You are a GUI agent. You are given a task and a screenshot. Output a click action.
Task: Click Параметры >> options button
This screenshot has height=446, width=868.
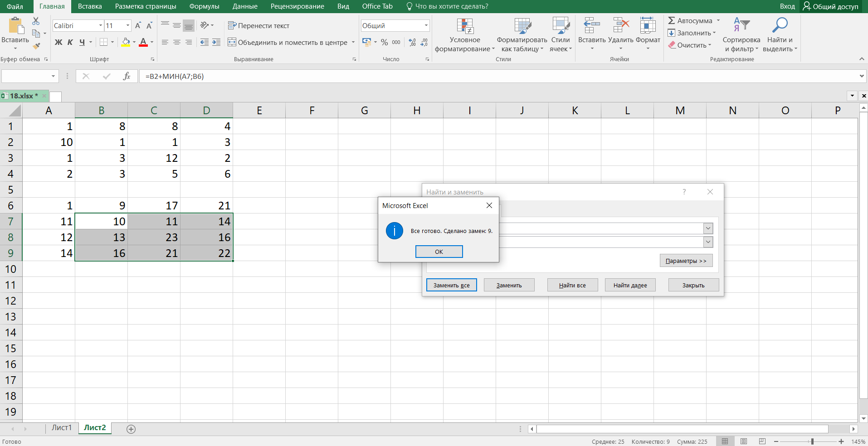tap(686, 261)
